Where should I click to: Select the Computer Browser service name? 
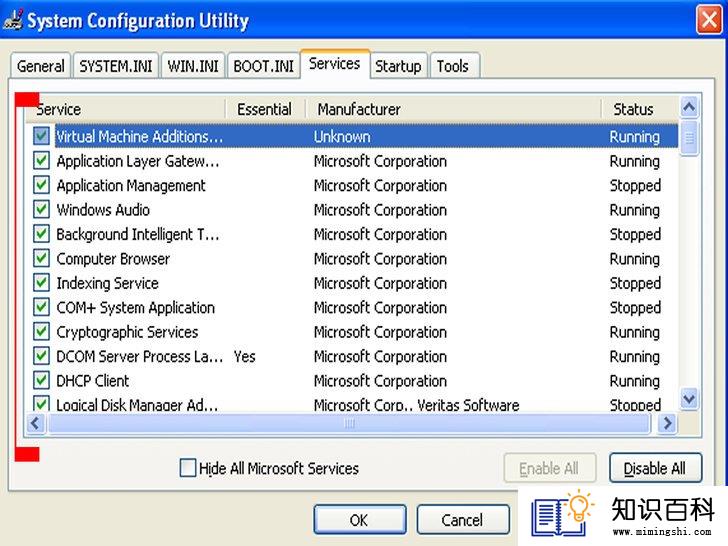[113, 259]
